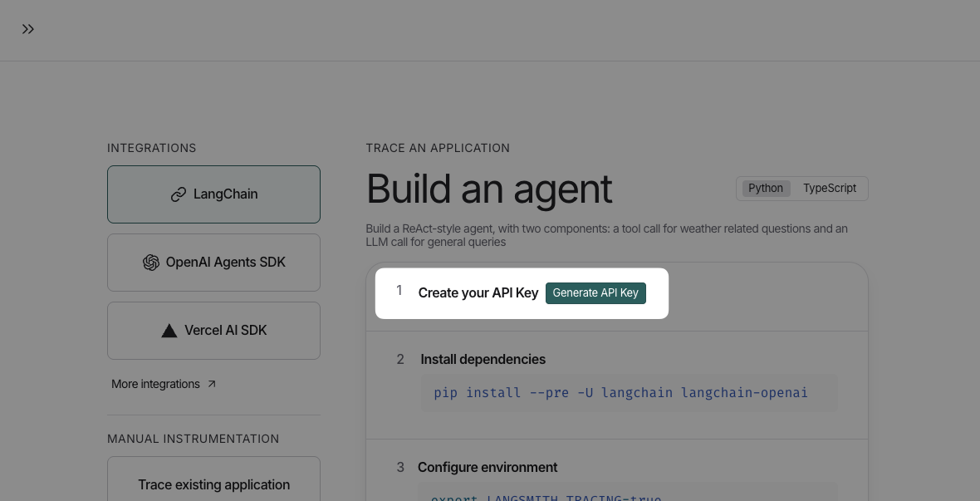Choose the OpenAI Agents SDK integration

click(x=213, y=263)
